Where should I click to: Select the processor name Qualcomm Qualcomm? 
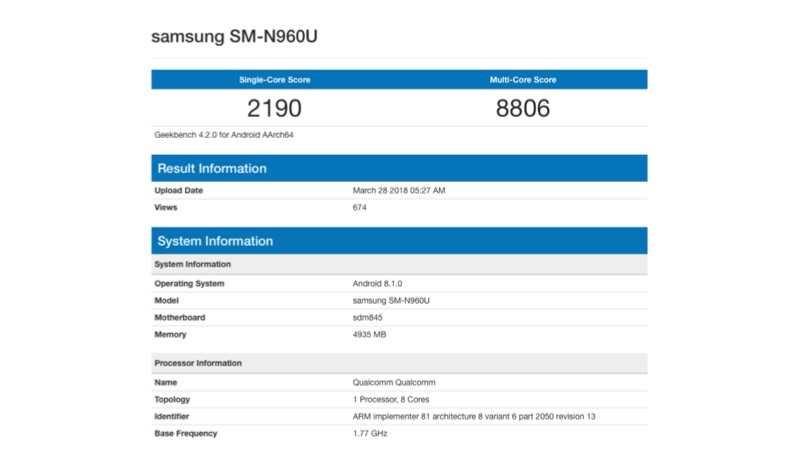pyautogui.click(x=394, y=383)
